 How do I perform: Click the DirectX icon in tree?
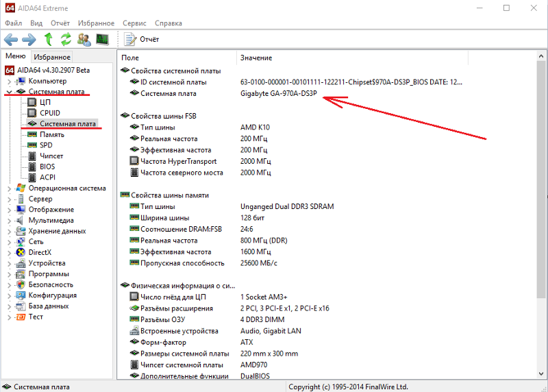click(x=21, y=252)
